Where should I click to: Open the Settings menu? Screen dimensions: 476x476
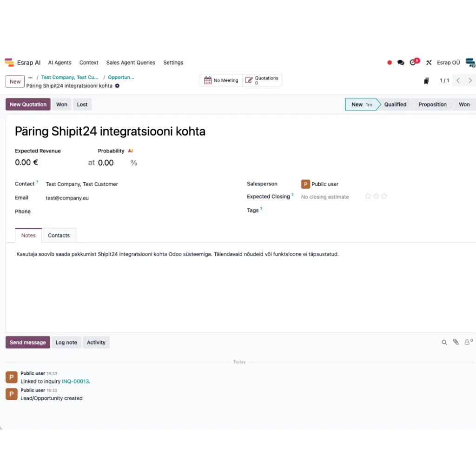(x=173, y=63)
